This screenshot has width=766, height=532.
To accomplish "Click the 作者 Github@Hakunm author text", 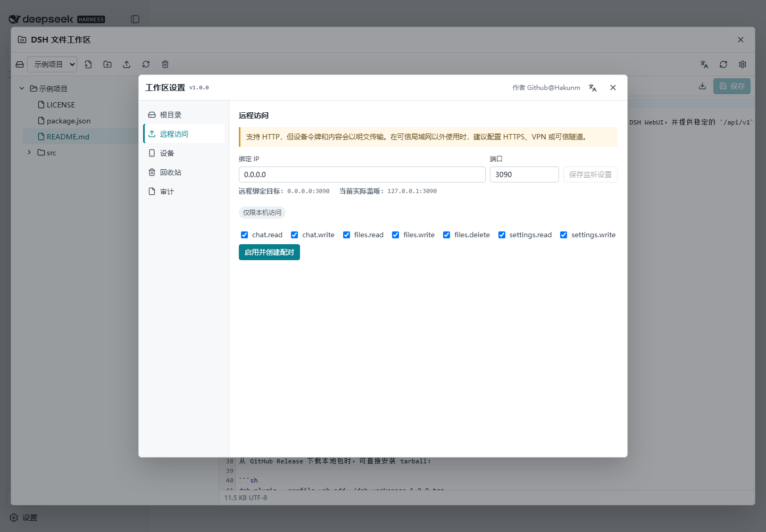I will pyautogui.click(x=546, y=88).
